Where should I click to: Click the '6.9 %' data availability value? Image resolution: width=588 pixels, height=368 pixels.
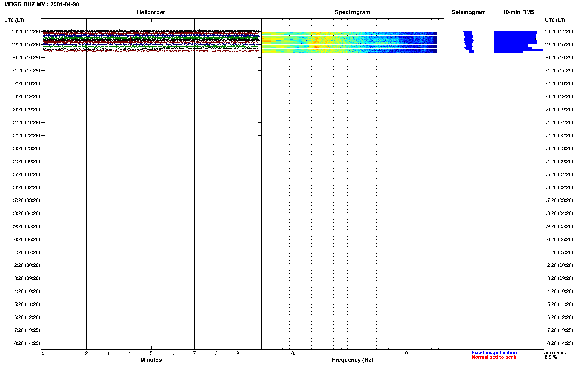(551, 357)
